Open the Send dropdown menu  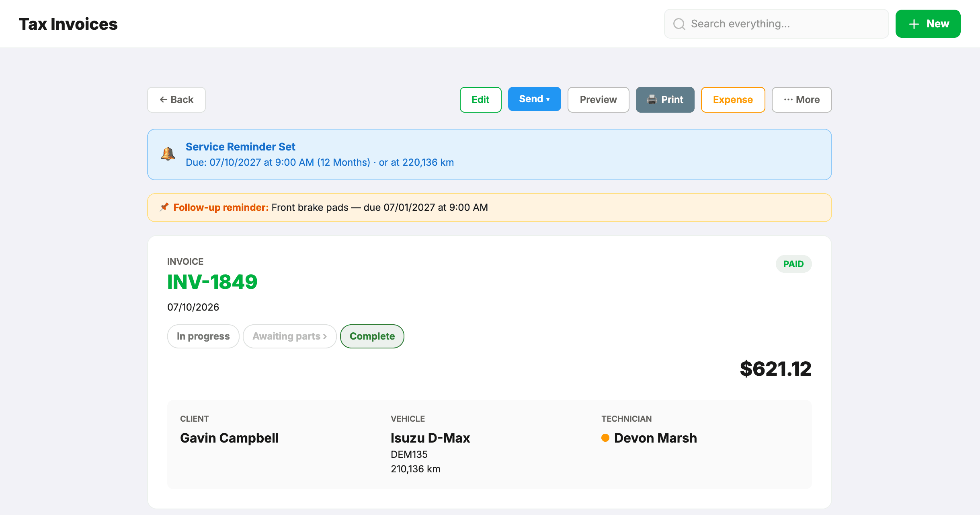[x=534, y=99]
